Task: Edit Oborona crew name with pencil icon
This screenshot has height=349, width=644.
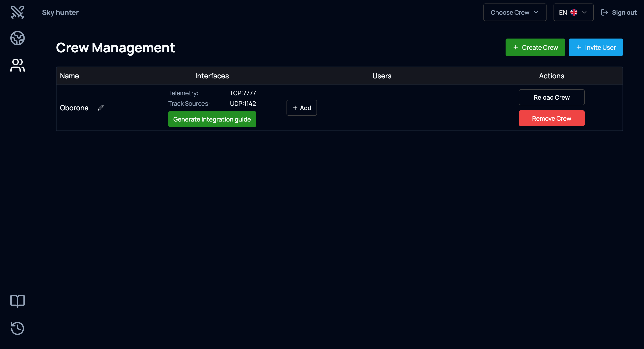Action: pos(101,108)
